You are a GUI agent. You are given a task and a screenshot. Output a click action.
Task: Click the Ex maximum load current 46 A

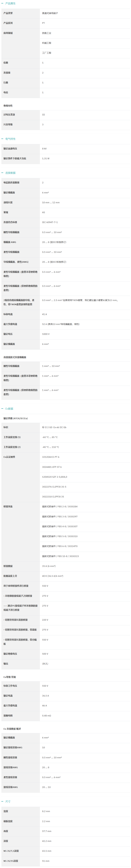[x=45, y=706]
